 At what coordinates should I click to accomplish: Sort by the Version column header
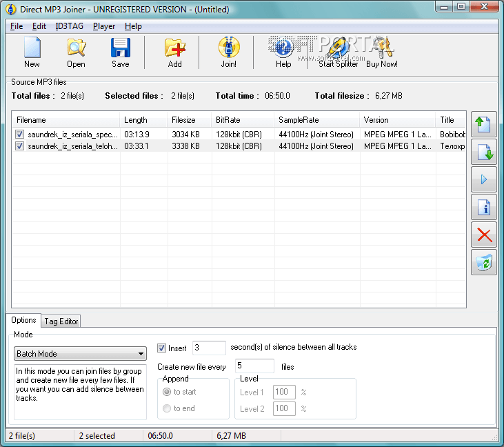pos(398,120)
